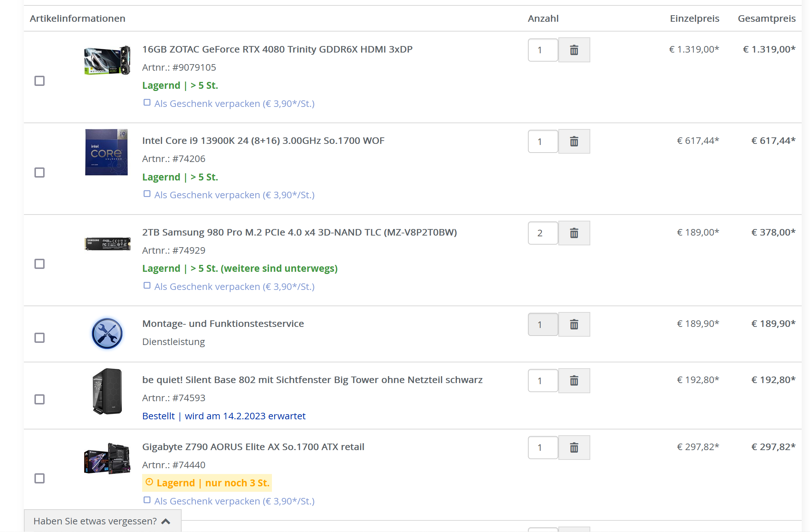The width and height of the screenshot is (810, 532).
Task: Check gift wrap option for Gigabyte Z790
Action: tap(147, 500)
